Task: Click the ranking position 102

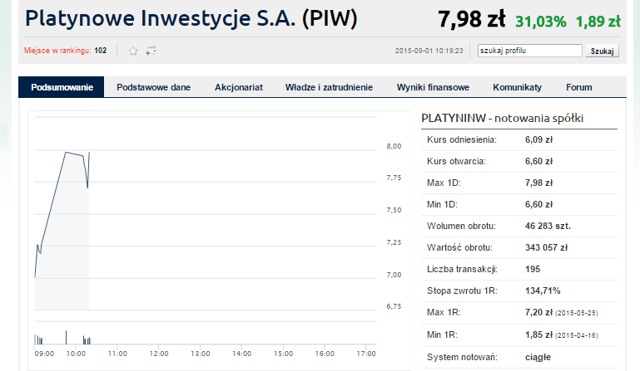Action: tap(100, 51)
